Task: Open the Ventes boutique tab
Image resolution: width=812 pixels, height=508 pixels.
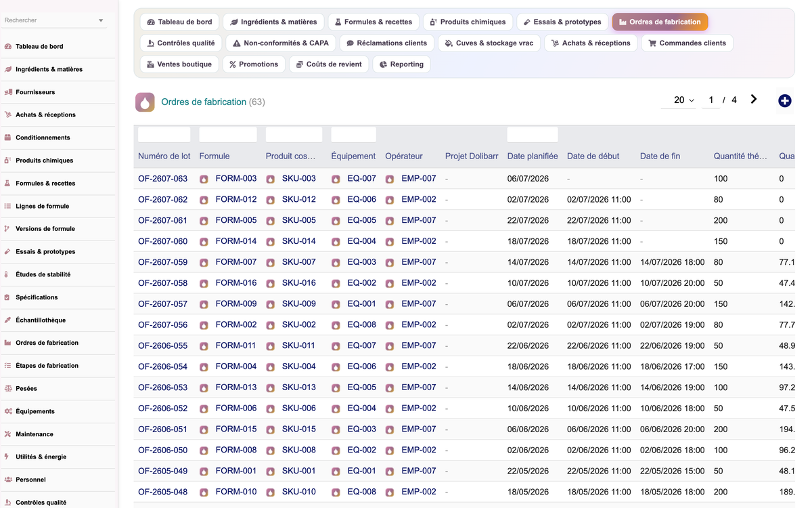Action: tap(179, 64)
